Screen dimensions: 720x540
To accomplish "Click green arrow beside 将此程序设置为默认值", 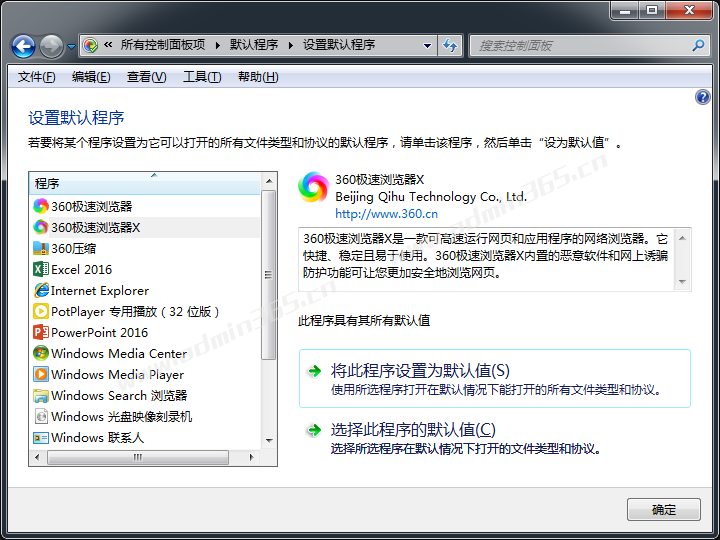I will tap(315, 371).
